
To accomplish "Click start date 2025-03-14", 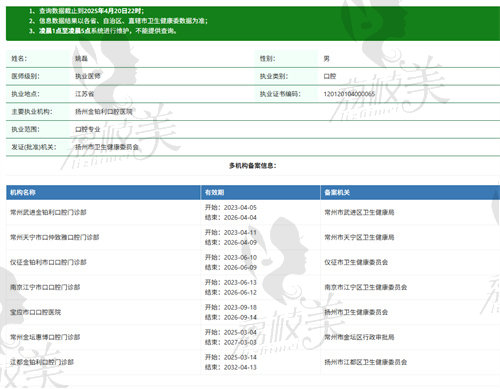I will point(240,357).
